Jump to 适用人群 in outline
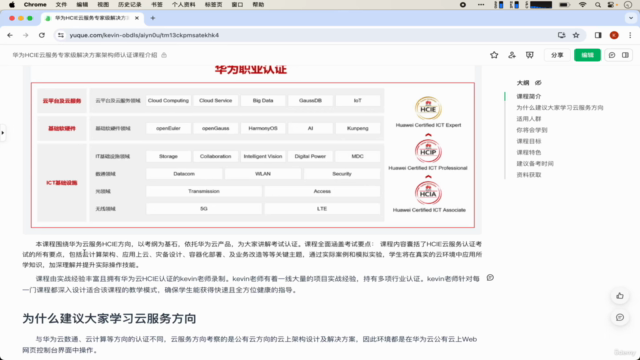This screenshot has height=360, width=640. pos(529,119)
